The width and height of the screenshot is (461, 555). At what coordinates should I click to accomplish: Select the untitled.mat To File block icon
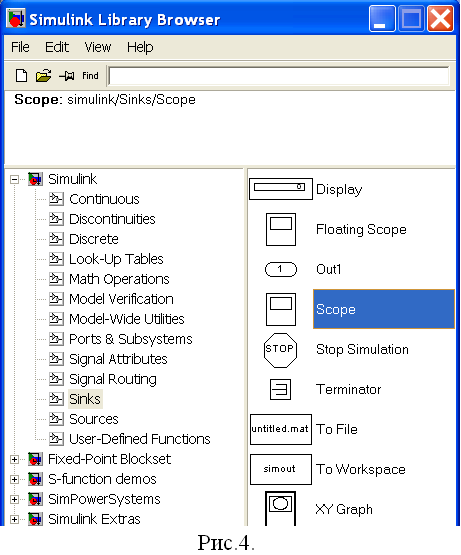pos(281,429)
